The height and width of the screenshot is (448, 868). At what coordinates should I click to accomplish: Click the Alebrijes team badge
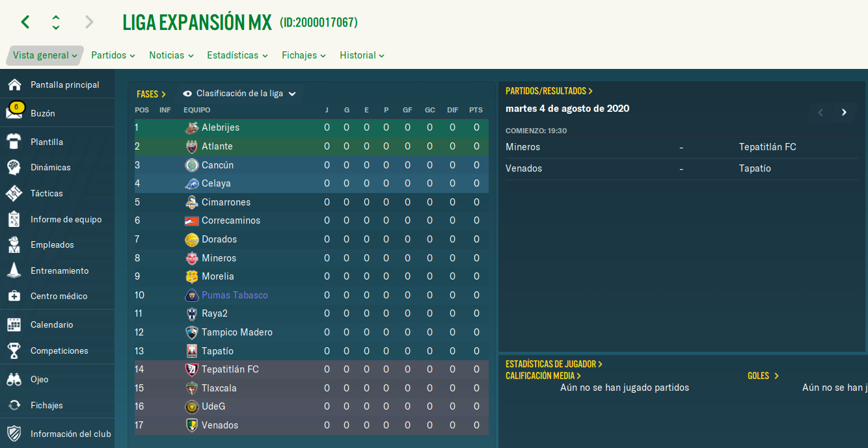coord(191,127)
